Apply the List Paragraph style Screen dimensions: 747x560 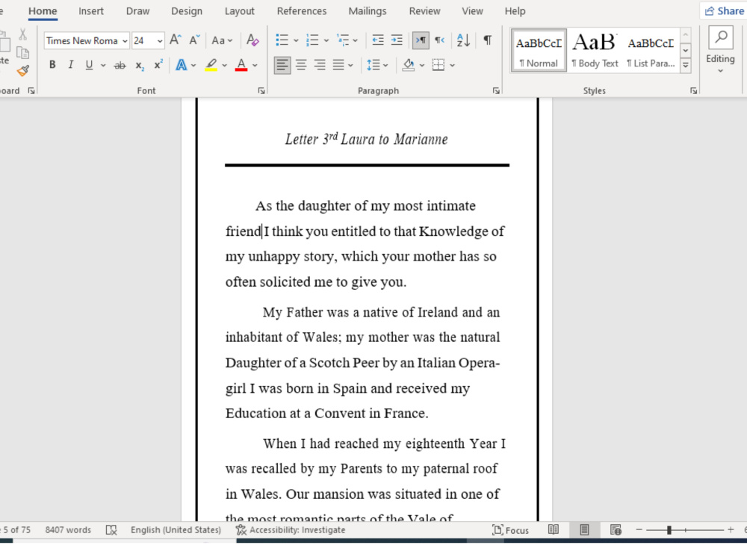(x=651, y=50)
